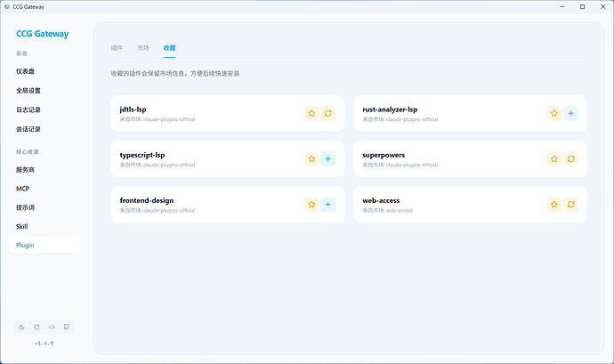This screenshot has height=364, width=614.
Task: Toggle star on superpowers card
Action: pos(554,158)
